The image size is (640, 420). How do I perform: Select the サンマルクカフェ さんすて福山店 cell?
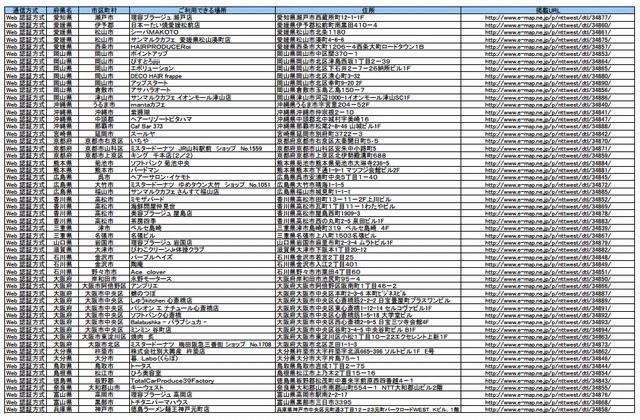(202, 192)
